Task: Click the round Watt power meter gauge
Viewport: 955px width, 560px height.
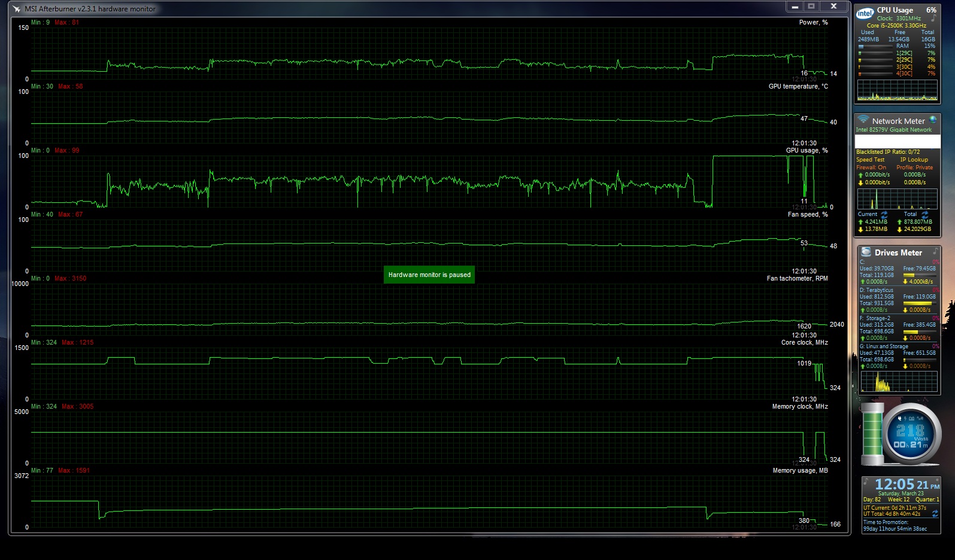Action: 911,434
